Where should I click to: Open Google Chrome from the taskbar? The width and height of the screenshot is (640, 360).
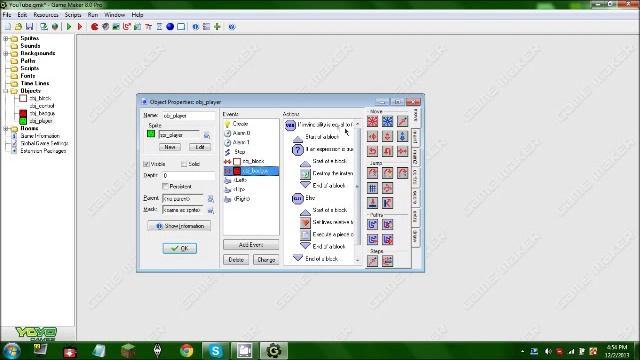pyautogui.click(x=187, y=351)
